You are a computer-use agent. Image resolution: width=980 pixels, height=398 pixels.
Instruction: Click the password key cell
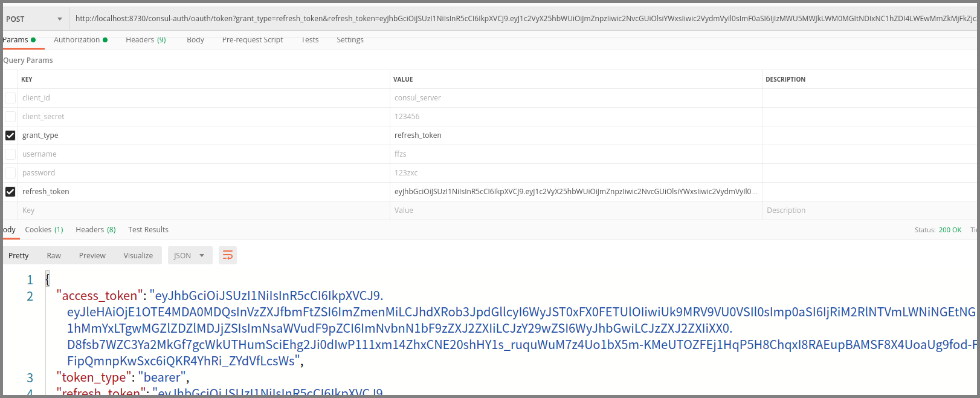pyautogui.click(x=204, y=173)
